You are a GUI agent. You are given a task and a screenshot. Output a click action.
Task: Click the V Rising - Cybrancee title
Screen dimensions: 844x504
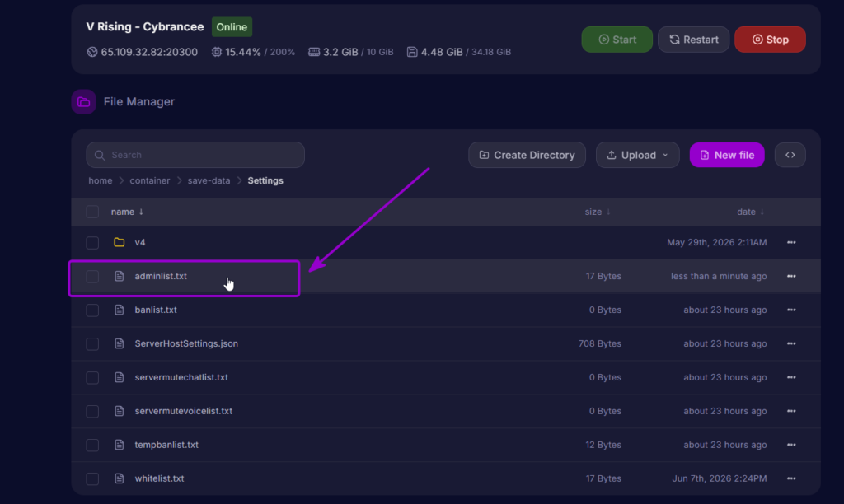pos(145,27)
